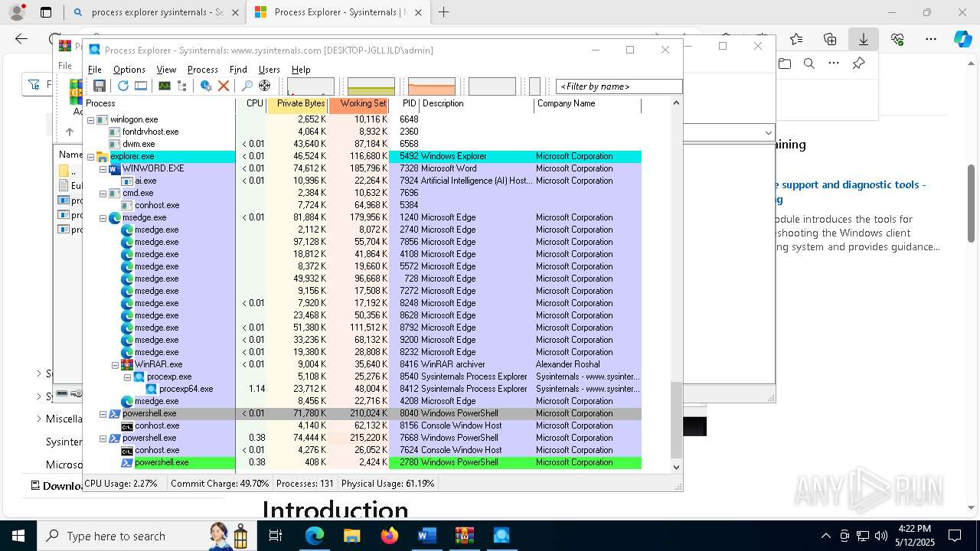Select msedge.exe row with PID 4208
This screenshot has height=551, width=980.
coord(362,401)
